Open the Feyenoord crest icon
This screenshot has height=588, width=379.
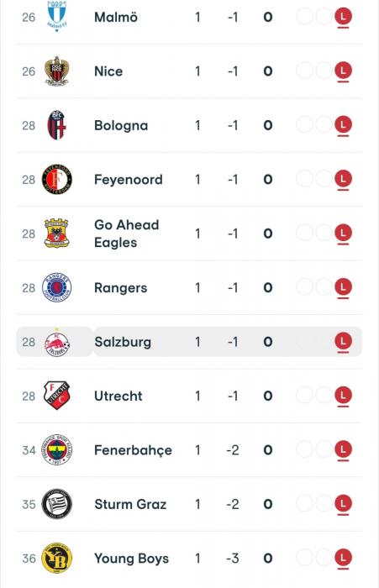56,179
